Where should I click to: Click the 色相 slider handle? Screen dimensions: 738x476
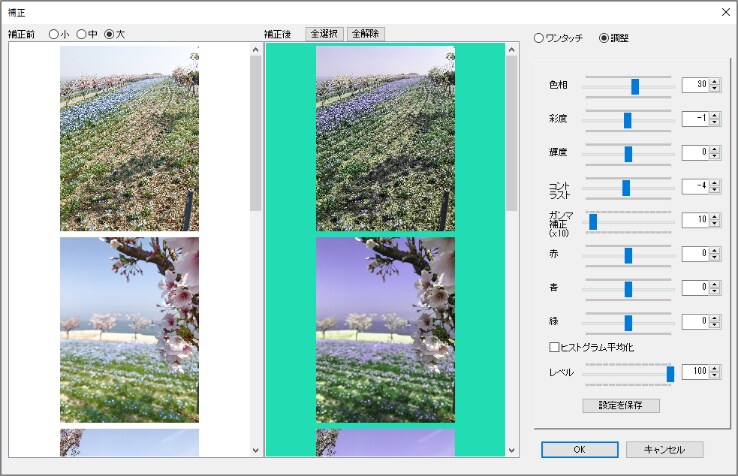pos(635,87)
